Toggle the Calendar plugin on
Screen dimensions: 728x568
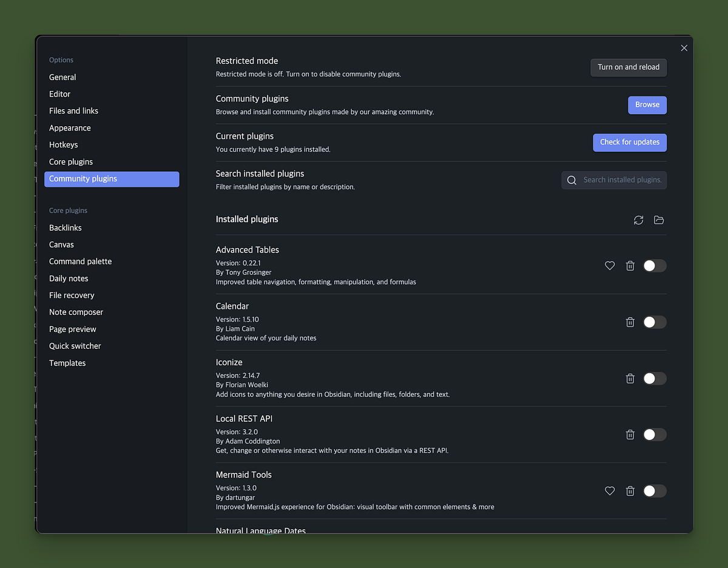tap(655, 322)
